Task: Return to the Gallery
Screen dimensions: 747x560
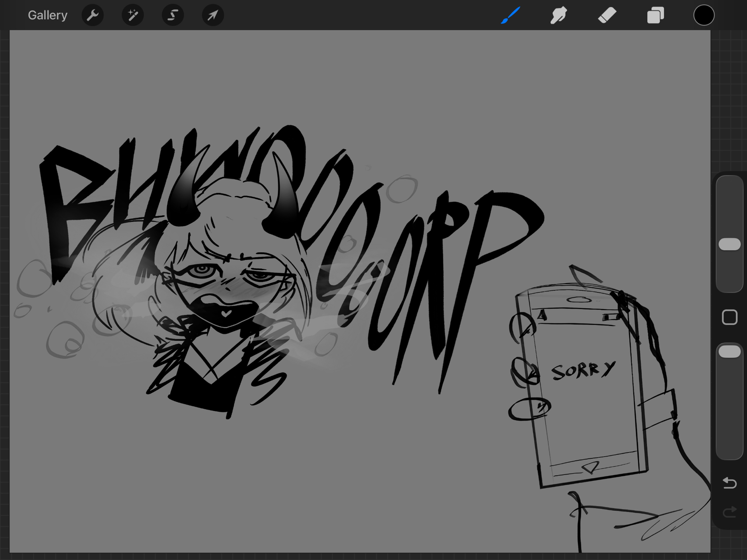Action: coord(47,15)
